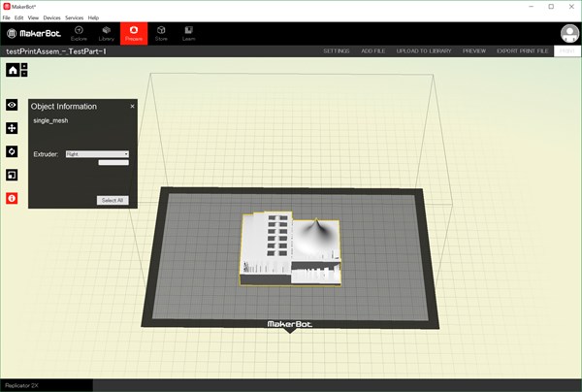Open the File menu

(7, 17)
